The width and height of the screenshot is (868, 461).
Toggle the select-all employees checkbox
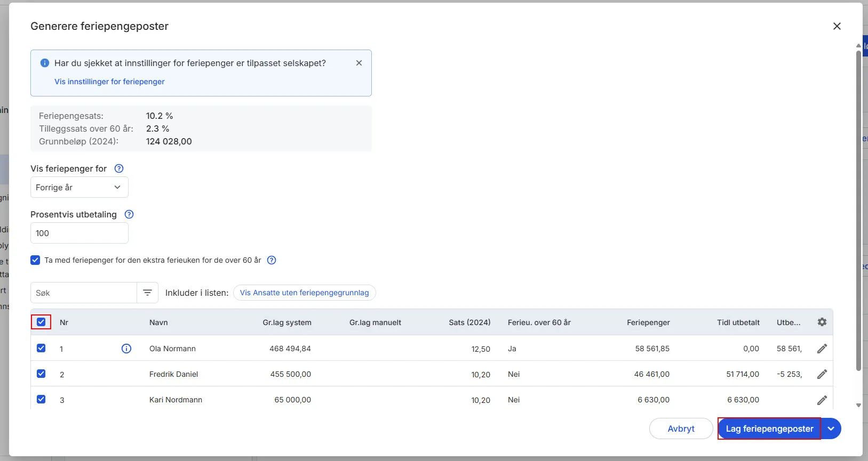click(x=41, y=322)
